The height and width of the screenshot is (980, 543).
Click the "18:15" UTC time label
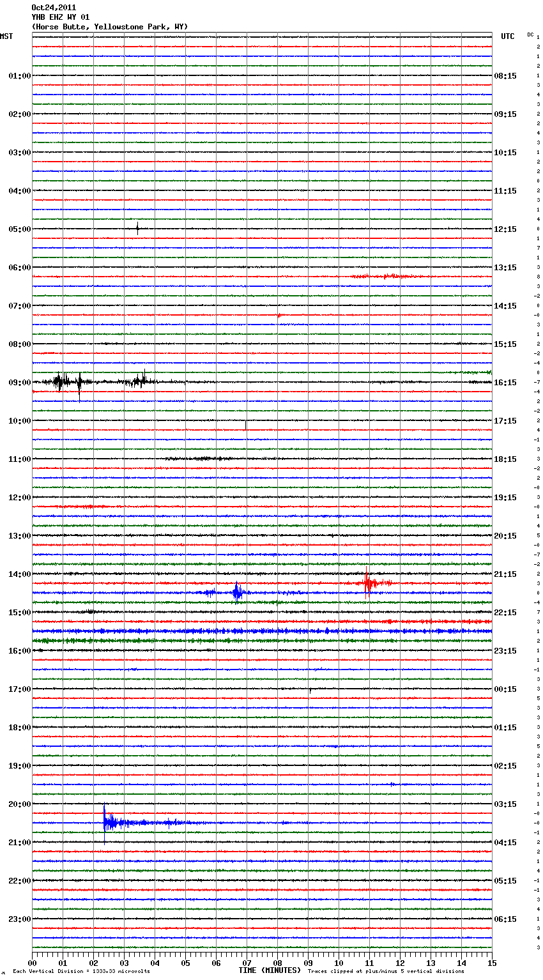(x=505, y=459)
